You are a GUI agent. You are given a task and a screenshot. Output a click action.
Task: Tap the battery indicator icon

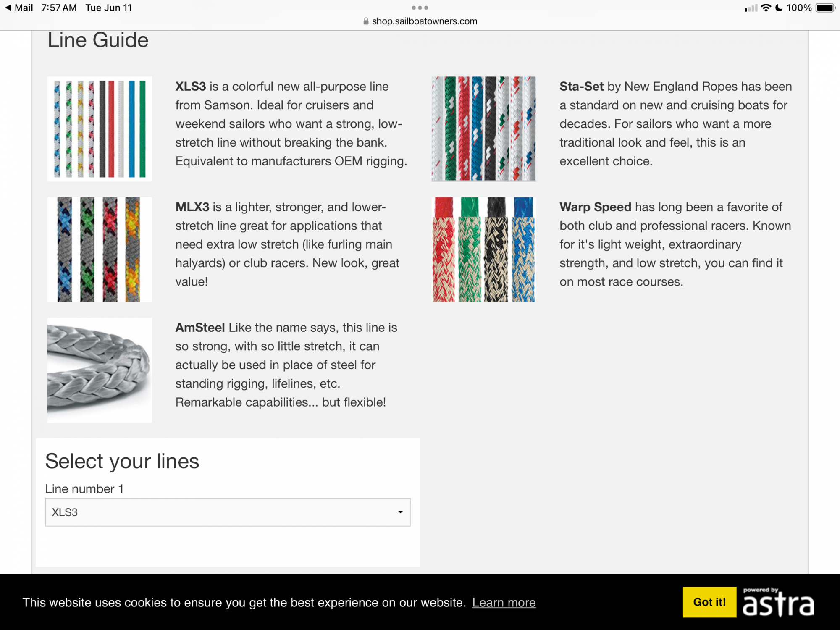825,8
